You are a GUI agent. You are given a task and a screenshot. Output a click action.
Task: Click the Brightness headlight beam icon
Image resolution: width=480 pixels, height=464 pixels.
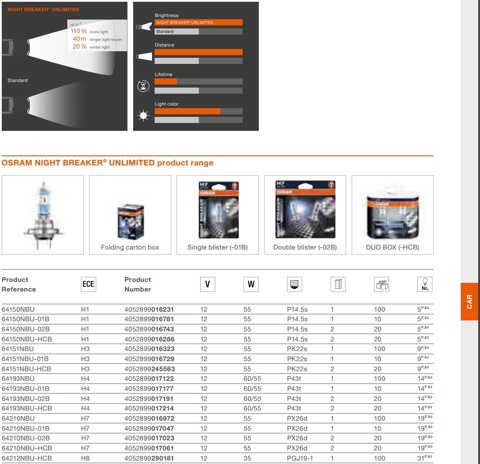coord(144,27)
